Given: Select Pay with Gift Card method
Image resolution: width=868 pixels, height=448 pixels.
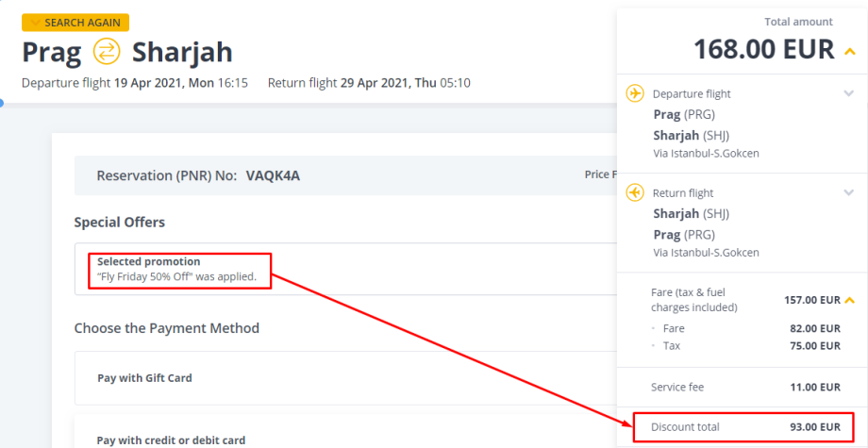Looking at the screenshot, I should 144,378.
